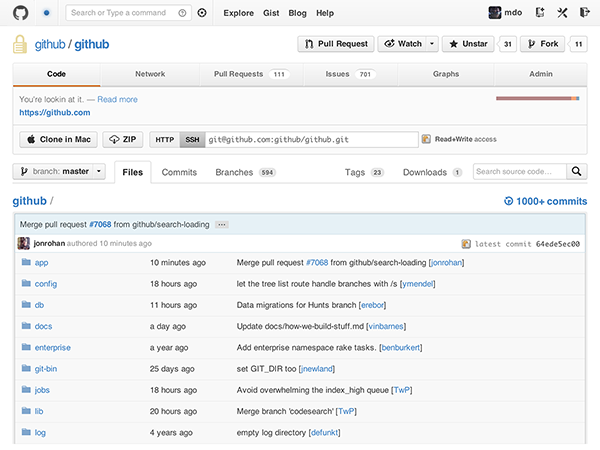
Task: Click the config folder icon
Action: click(x=26, y=283)
